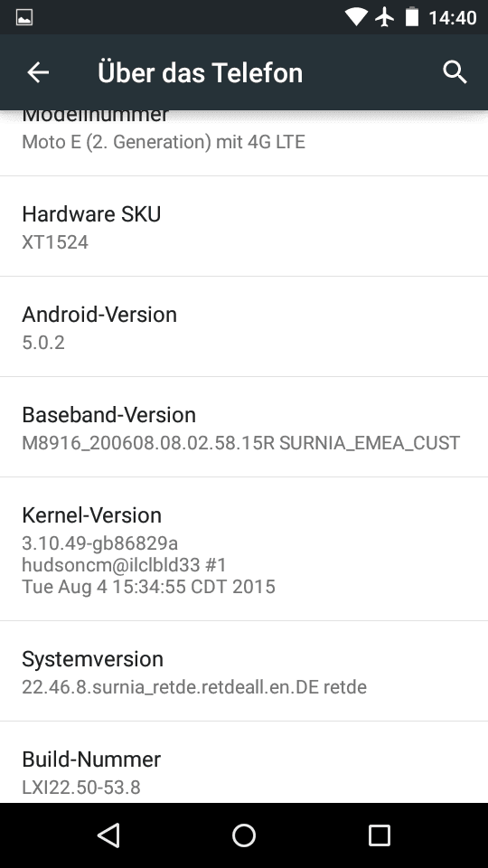Tap the 14:40 clock in status bar
The height and width of the screenshot is (868, 488).
pyautogui.click(x=453, y=18)
